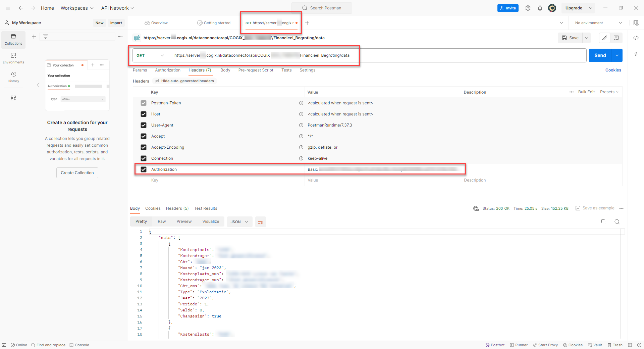Open the Upgrade options arrow
Screen dimensions: 644x349
[x=591, y=8]
